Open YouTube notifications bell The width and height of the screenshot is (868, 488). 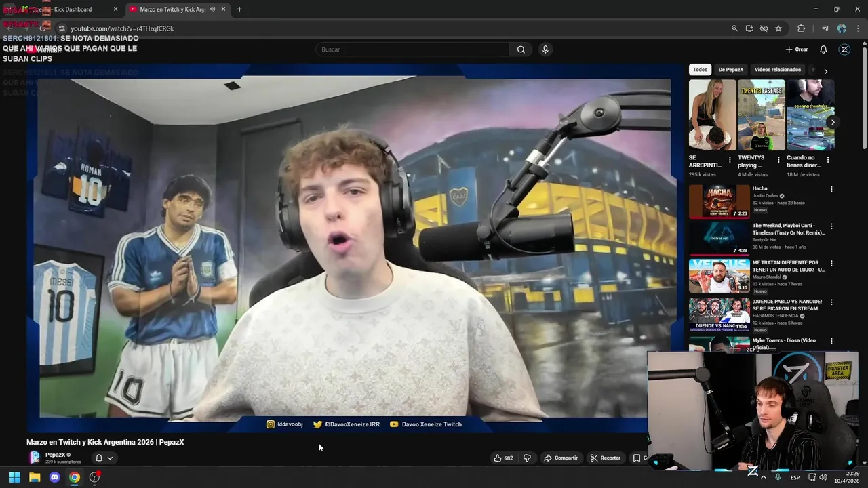[x=823, y=49]
